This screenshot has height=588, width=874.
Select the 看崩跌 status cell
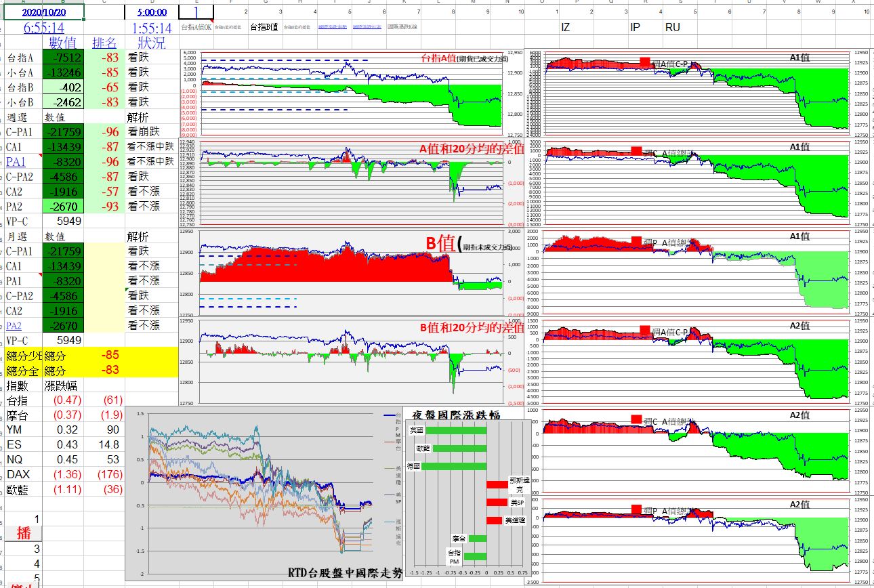tap(152, 132)
